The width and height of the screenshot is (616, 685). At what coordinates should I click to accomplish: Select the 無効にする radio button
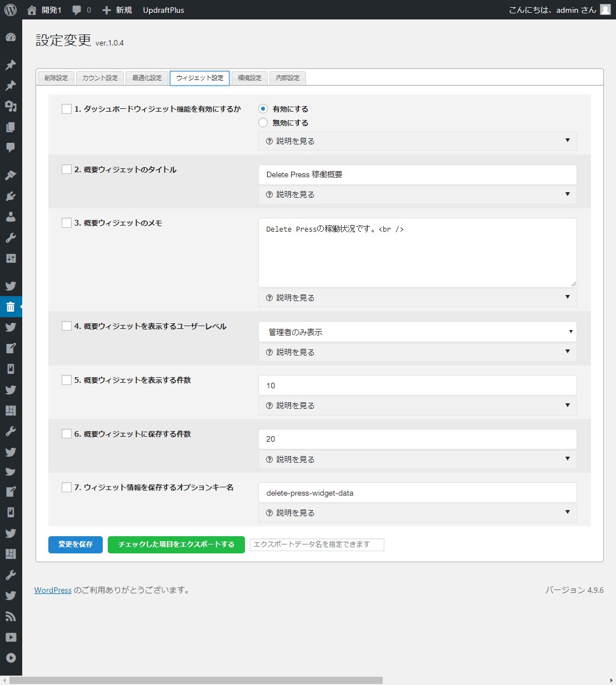click(263, 123)
